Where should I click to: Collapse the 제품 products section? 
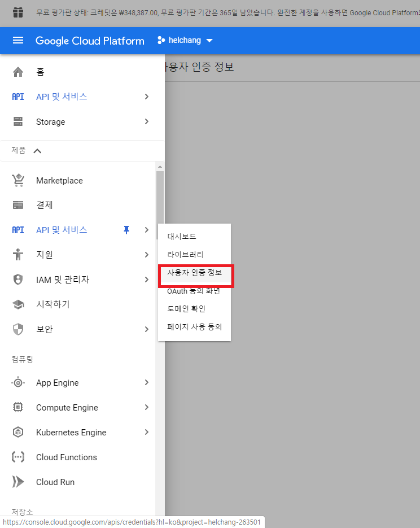tap(37, 151)
